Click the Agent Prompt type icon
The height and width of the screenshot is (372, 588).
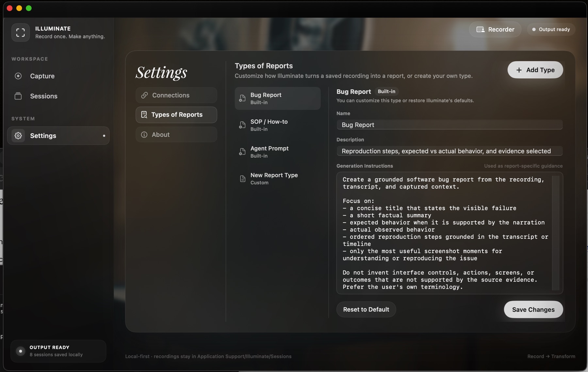coord(242,152)
